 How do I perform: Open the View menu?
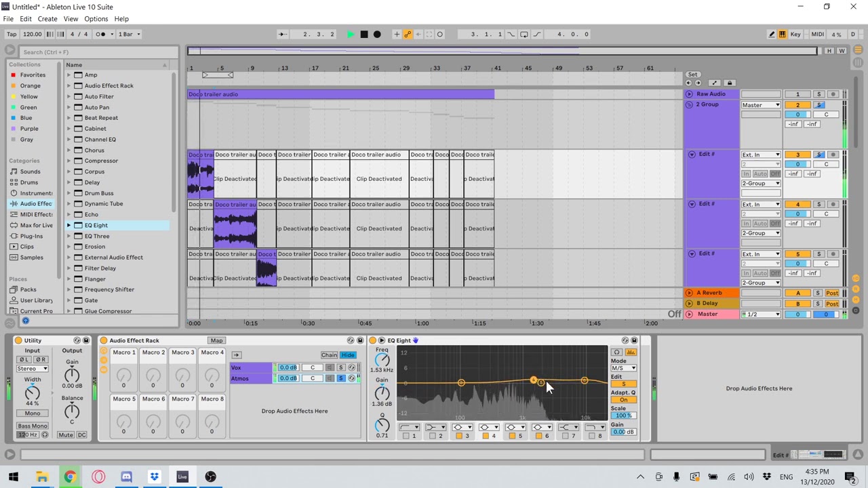71,19
